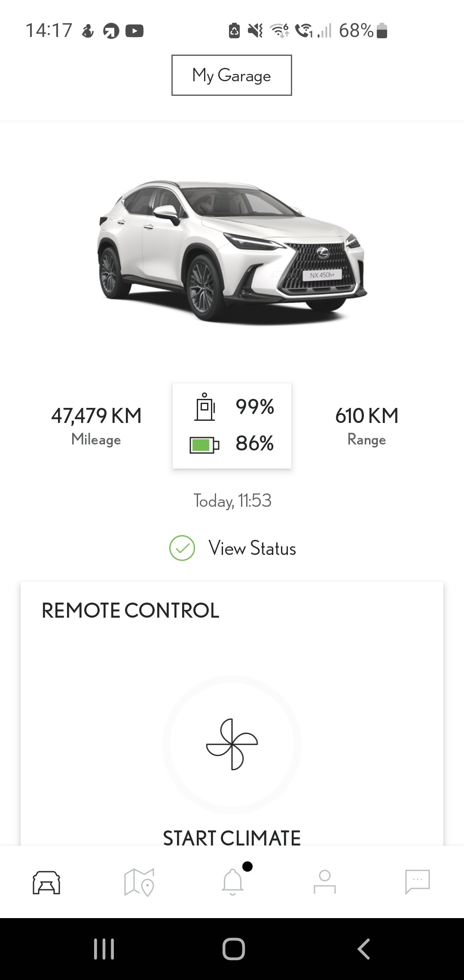464x980 pixels.
Task: Open the profile person tab
Action: coord(325,883)
